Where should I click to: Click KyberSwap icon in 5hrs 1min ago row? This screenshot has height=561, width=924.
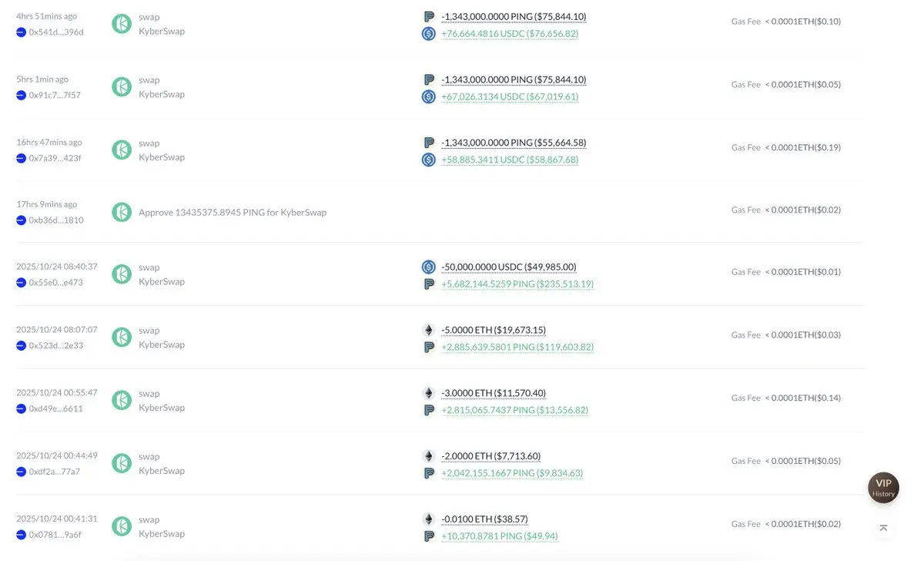(x=122, y=87)
